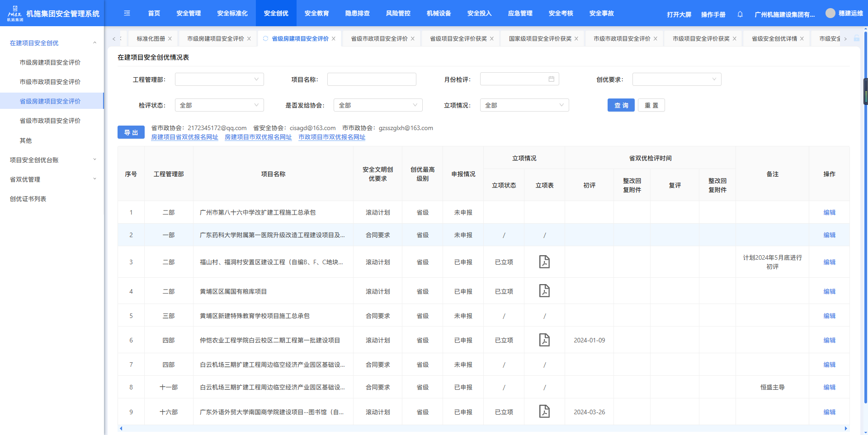The height and width of the screenshot is (435, 868).
Task: Open the 房建项目省双优报名网址 link
Action: (184, 137)
